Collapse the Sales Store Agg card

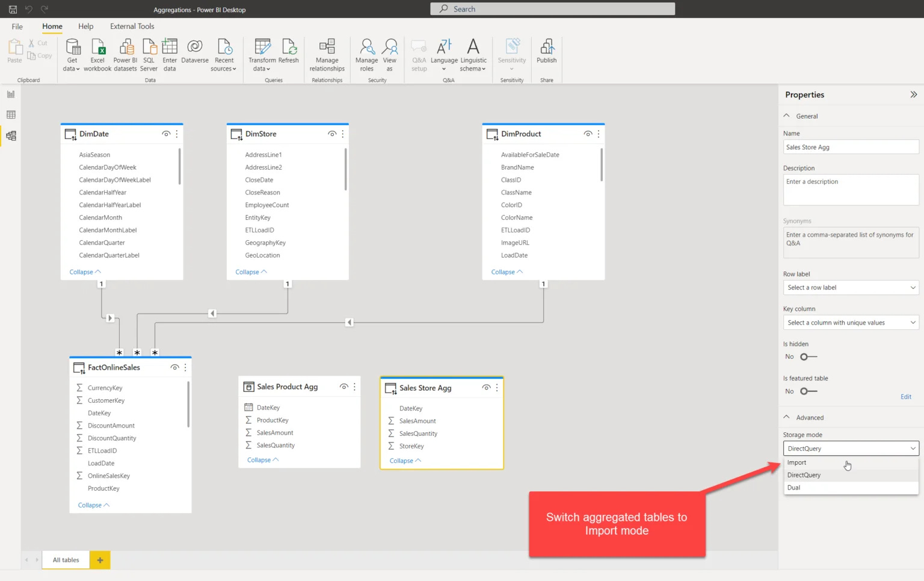tap(405, 461)
